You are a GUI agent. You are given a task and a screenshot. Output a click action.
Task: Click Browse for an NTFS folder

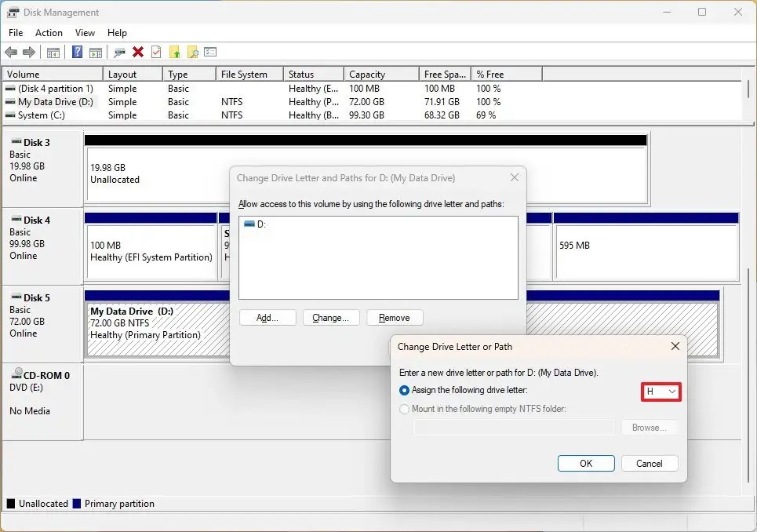click(x=650, y=428)
